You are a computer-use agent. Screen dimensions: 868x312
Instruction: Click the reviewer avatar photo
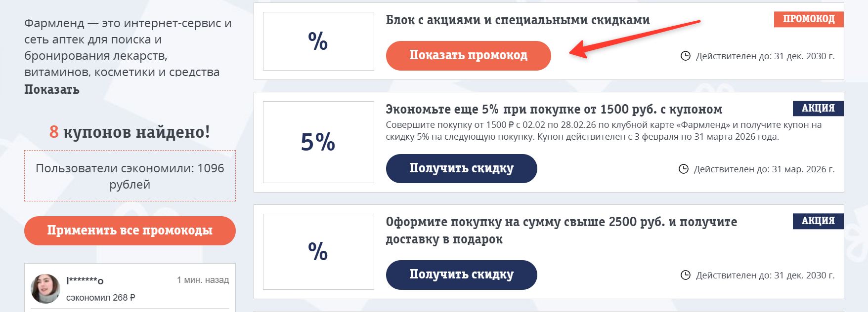[x=45, y=289]
